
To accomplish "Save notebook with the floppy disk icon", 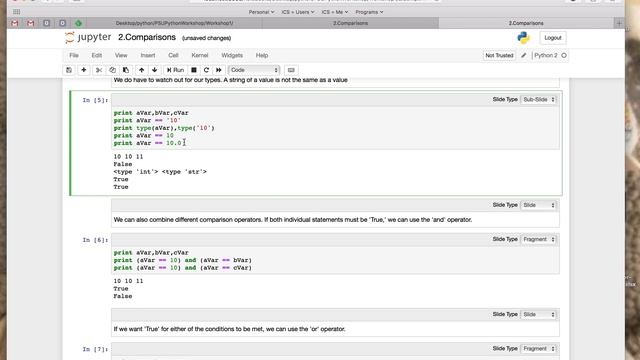I will [x=69, y=70].
